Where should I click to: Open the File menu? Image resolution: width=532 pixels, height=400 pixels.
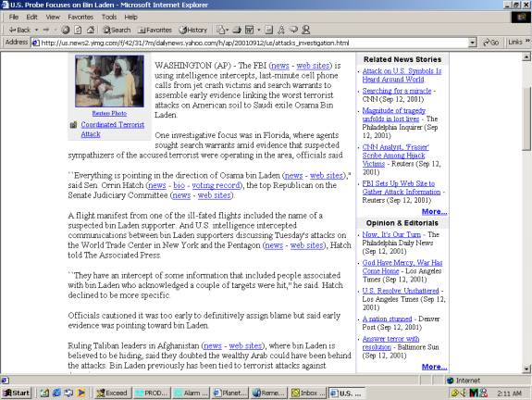point(14,17)
